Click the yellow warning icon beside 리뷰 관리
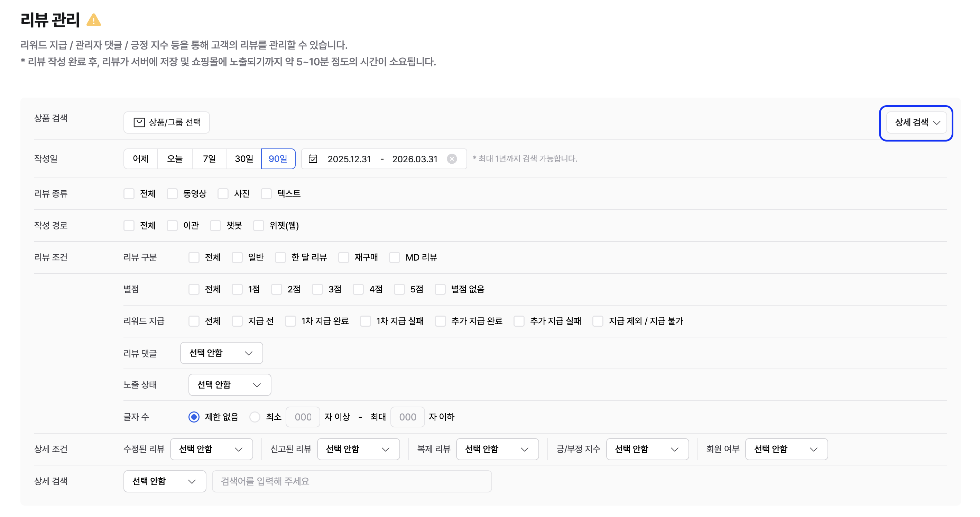The height and width of the screenshot is (517, 980). (94, 20)
